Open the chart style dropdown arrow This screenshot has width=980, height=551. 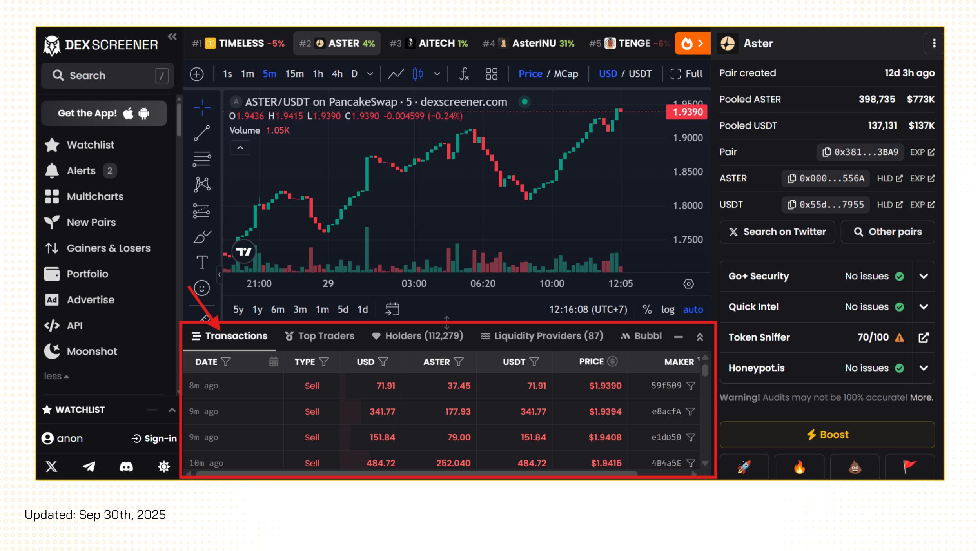point(437,74)
